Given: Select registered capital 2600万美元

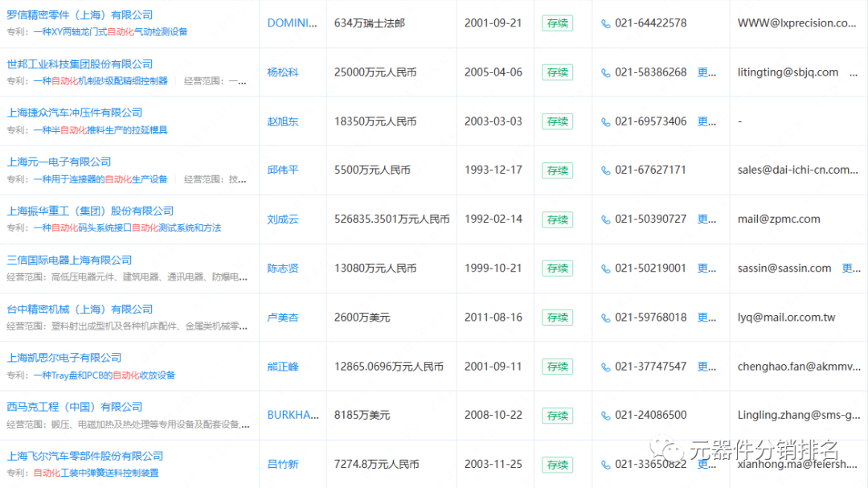Looking at the screenshot, I should (x=362, y=318).
